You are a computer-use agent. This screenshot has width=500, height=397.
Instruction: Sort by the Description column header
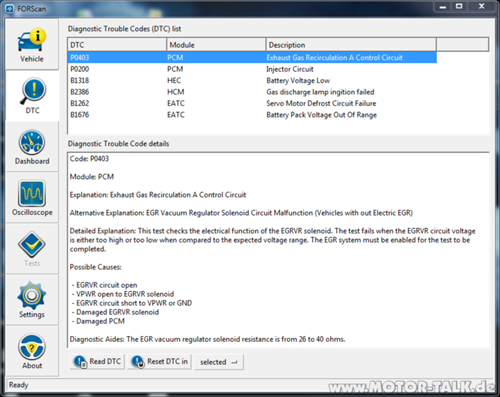tap(351, 45)
